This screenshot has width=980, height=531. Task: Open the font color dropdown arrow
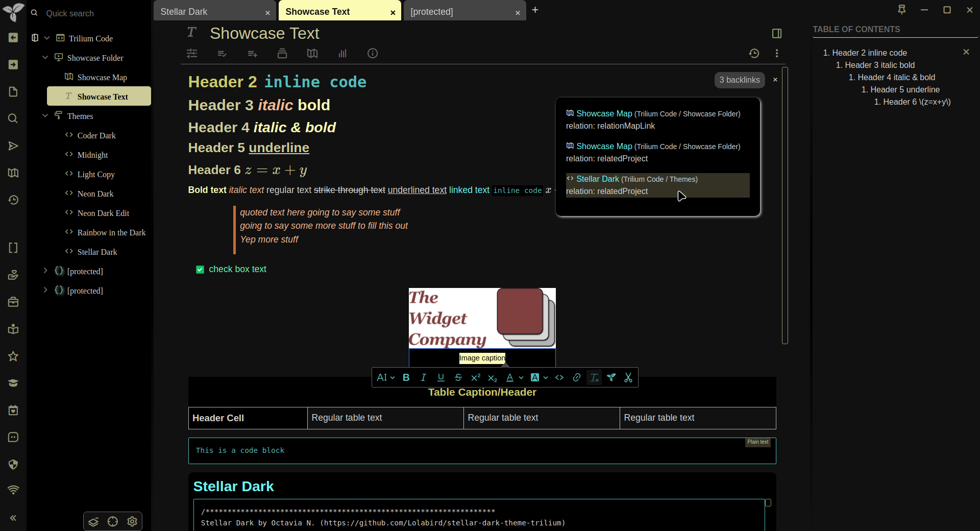(x=521, y=378)
